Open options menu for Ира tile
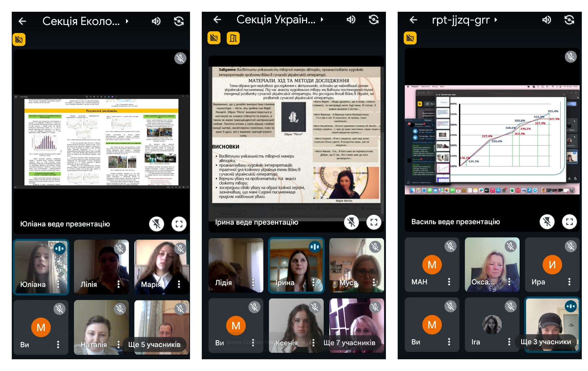The height and width of the screenshot is (371, 588). pyautogui.click(x=569, y=282)
